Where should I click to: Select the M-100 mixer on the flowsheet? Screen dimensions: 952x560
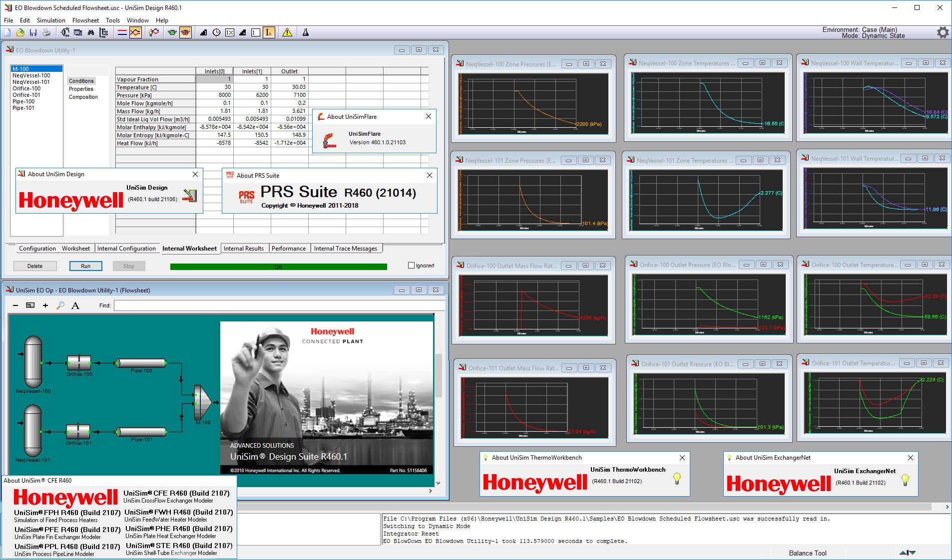tap(202, 402)
